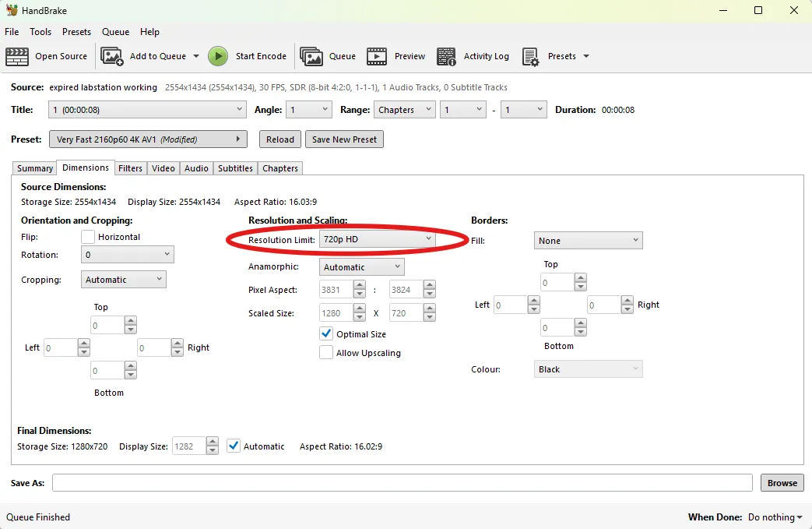The image size is (812, 529).
Task: Click the Borders Right value field
Action: 604,305
